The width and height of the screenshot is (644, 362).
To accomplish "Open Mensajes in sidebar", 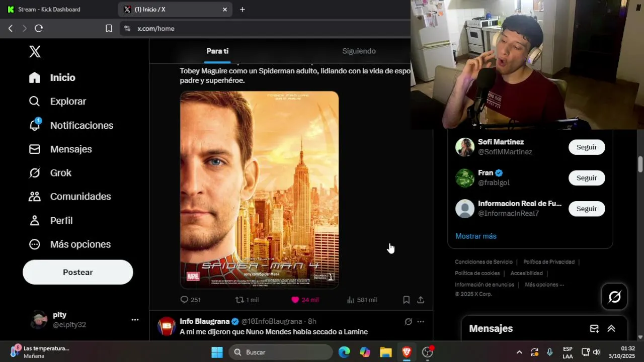I will [x=60, y=149].
